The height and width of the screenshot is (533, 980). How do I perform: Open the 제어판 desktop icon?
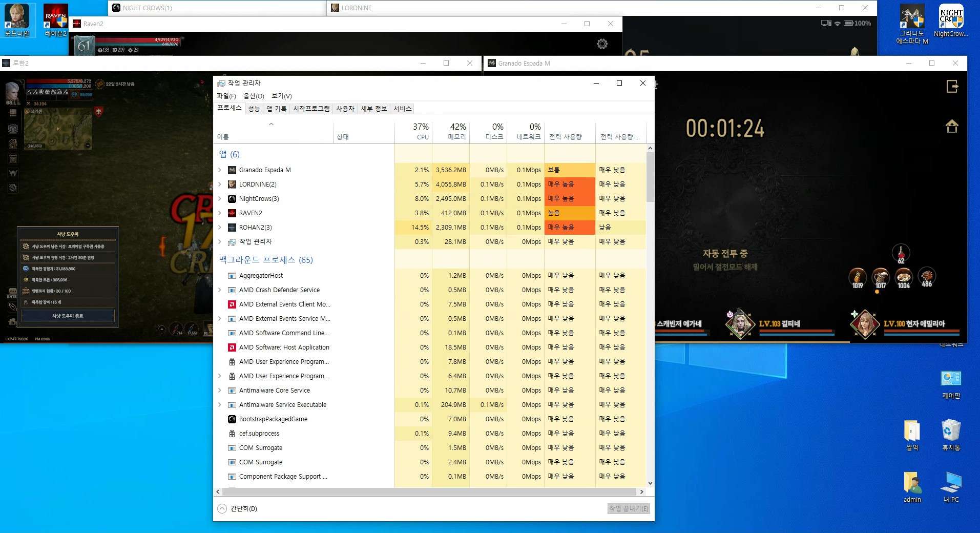tap(951, 384)
